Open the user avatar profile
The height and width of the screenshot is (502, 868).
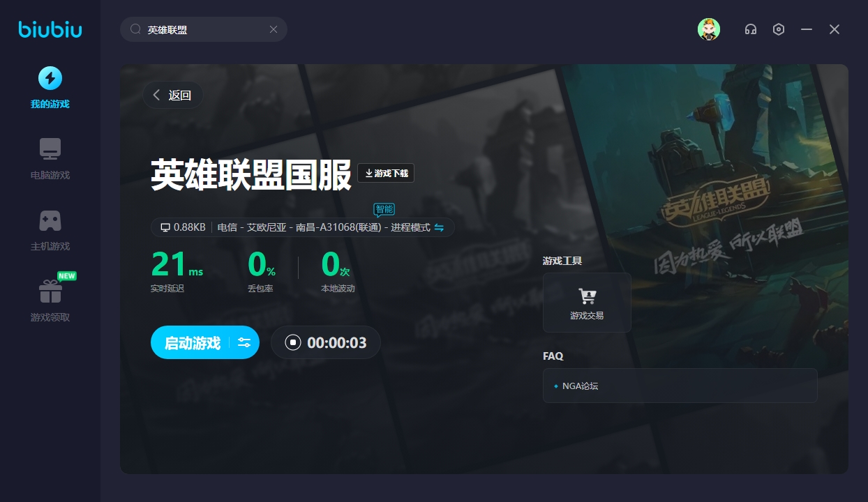click(x=708, y=29)
